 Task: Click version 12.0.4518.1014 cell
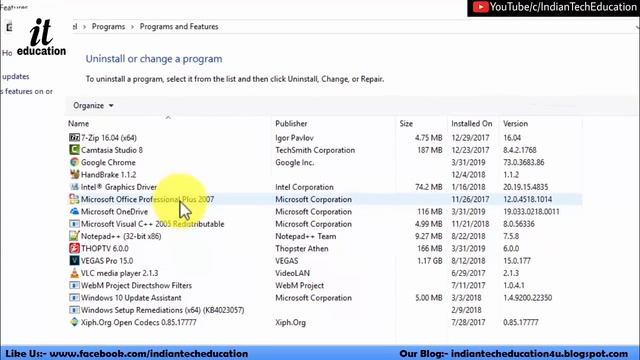point(527,199)
